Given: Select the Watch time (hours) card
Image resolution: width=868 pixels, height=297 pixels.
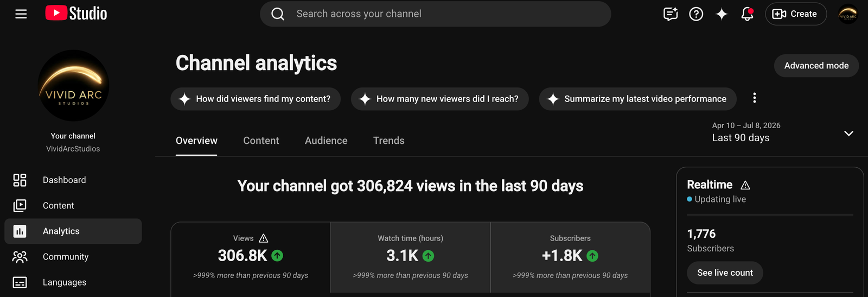Looking at the screenshot, I should click(411, 257).
